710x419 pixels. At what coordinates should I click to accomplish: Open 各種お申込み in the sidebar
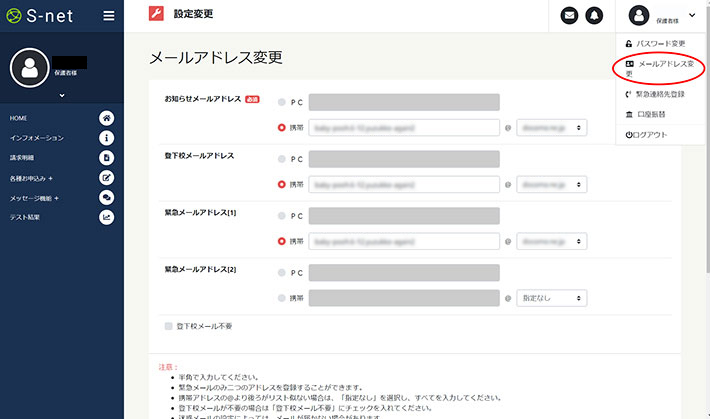[x=30, y=178]
